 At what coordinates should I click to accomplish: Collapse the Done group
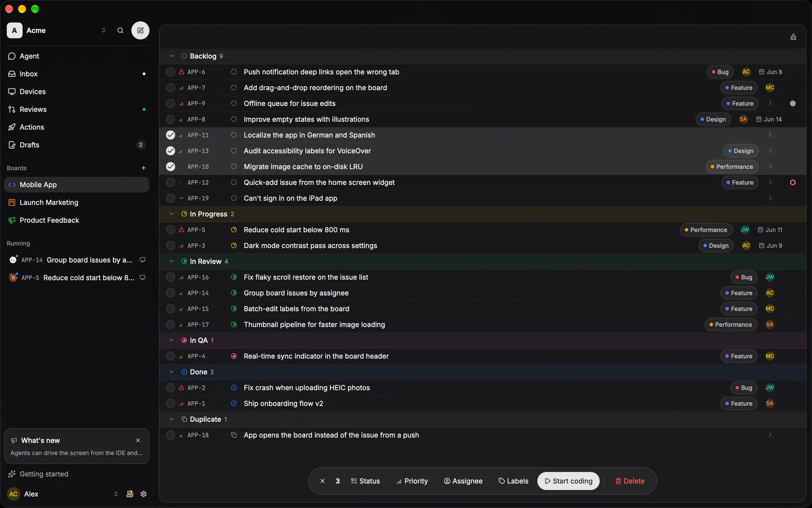pos(171,372)
